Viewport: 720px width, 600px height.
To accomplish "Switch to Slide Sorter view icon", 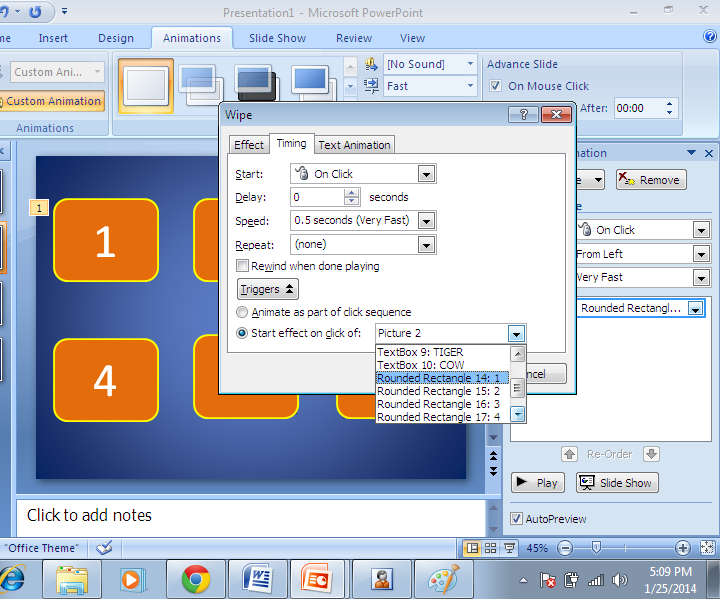I will (490, 548).
